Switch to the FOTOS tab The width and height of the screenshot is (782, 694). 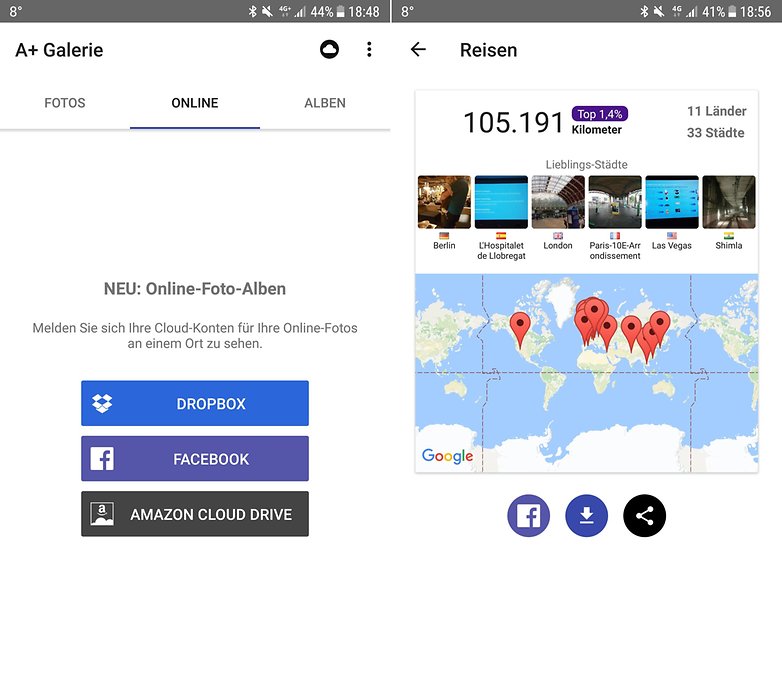65,103
